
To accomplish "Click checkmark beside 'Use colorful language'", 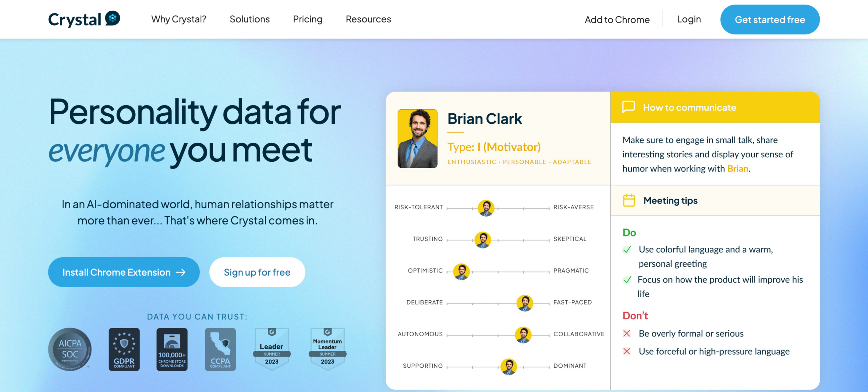I will click(627, 249).
